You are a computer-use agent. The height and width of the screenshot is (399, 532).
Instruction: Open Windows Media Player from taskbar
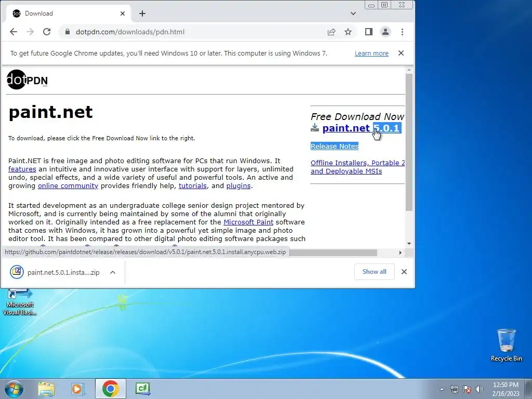pos(77,389)
